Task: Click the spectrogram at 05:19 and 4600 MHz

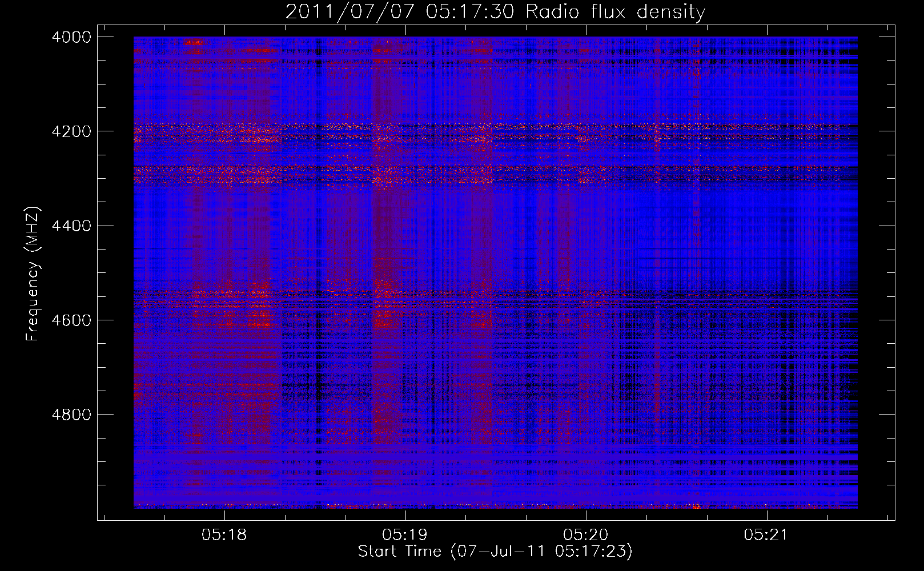Action: 405,320
